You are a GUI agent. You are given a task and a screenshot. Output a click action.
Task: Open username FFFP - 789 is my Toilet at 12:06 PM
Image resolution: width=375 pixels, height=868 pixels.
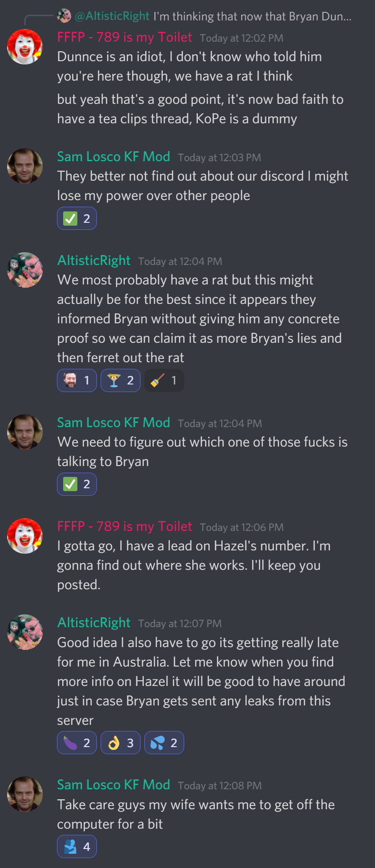(x=124, y=526)
